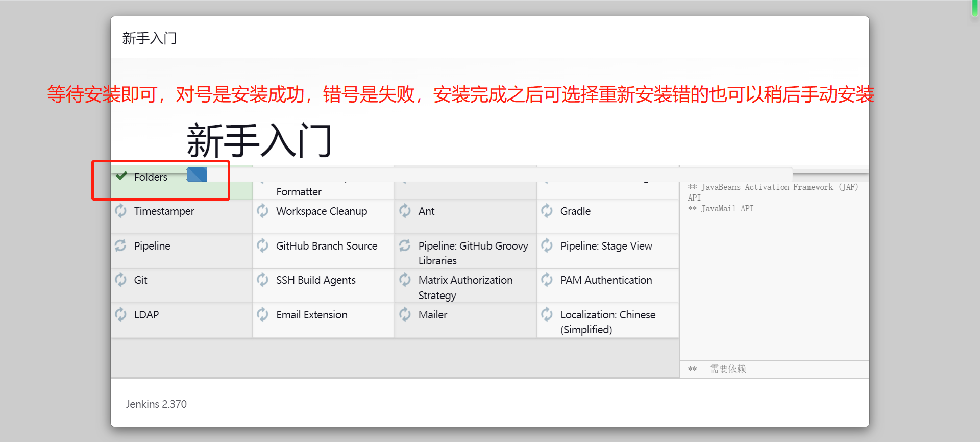Click the Email Extension plugin label

point(311,315)
